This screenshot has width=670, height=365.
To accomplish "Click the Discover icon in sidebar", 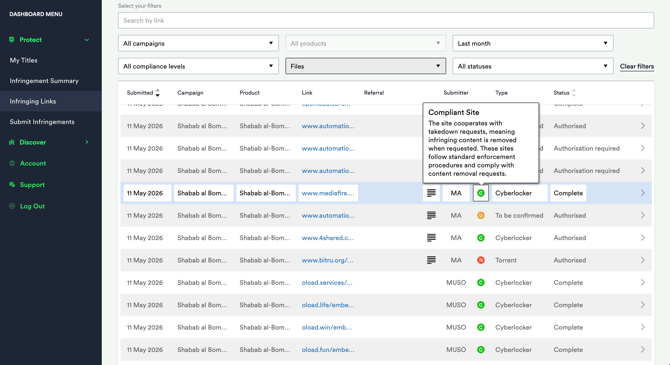I will 12,142.
